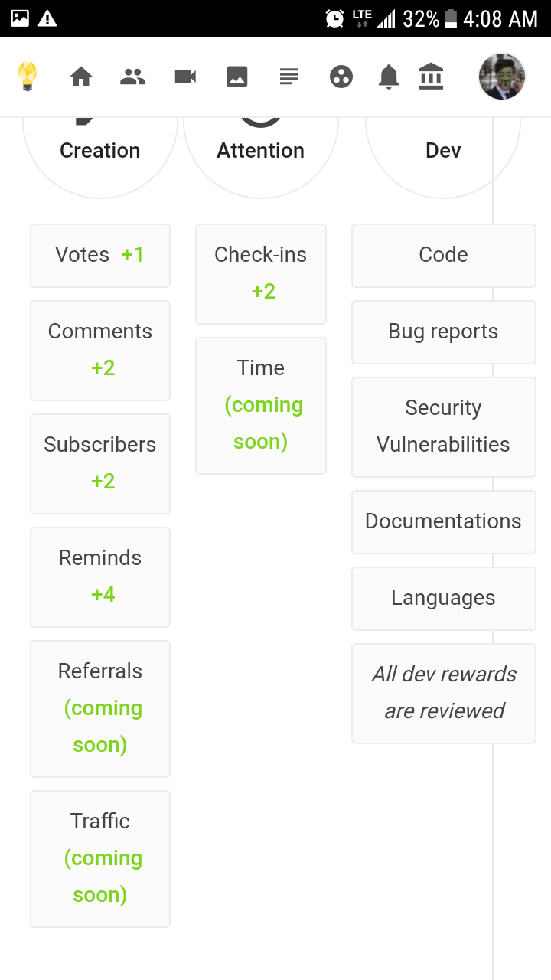Viewport: 551px width, 980px height.
Task: Tap the three-dot circle icon in the top bar
Action: click(341, 77)
